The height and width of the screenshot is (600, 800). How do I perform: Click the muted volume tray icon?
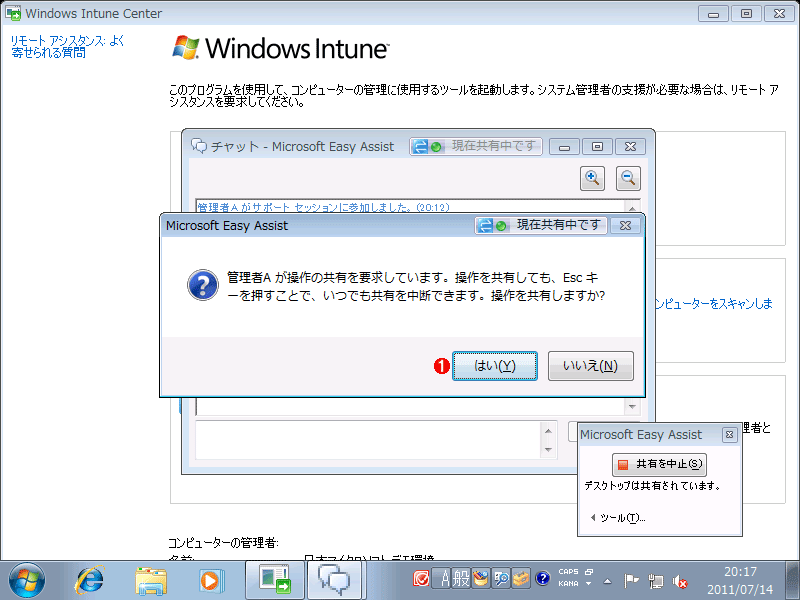coord(680,581)
